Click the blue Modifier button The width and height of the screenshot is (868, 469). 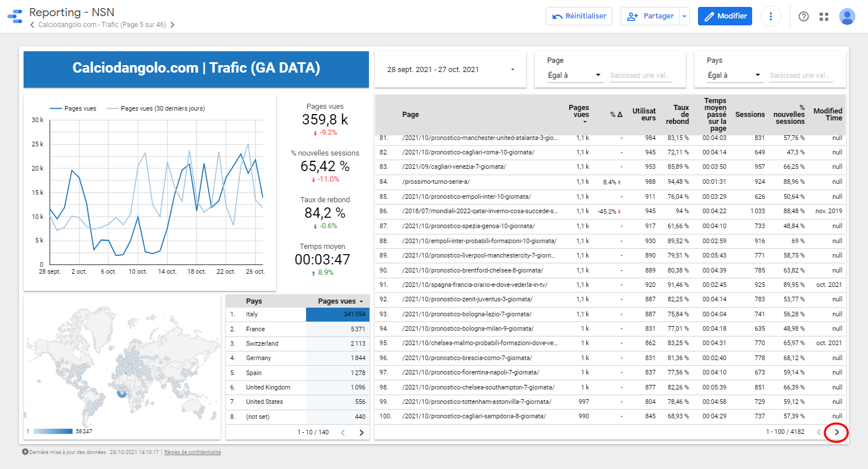725,16
